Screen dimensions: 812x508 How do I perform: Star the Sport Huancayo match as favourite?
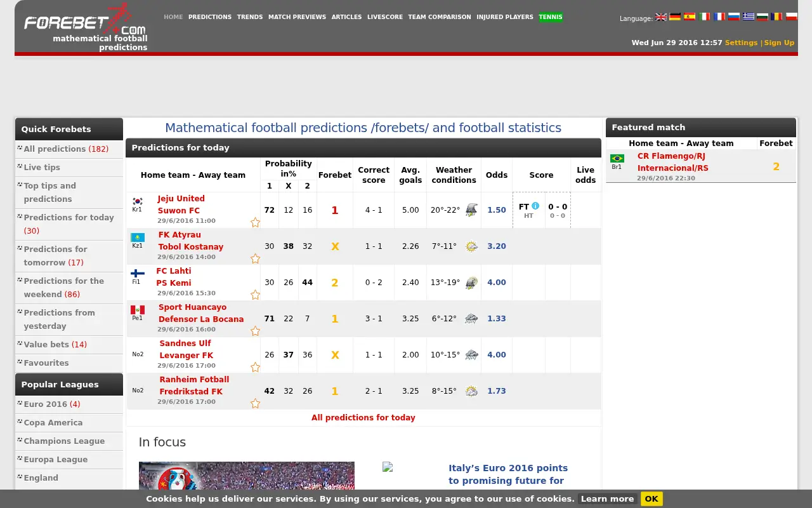(255, 331)
